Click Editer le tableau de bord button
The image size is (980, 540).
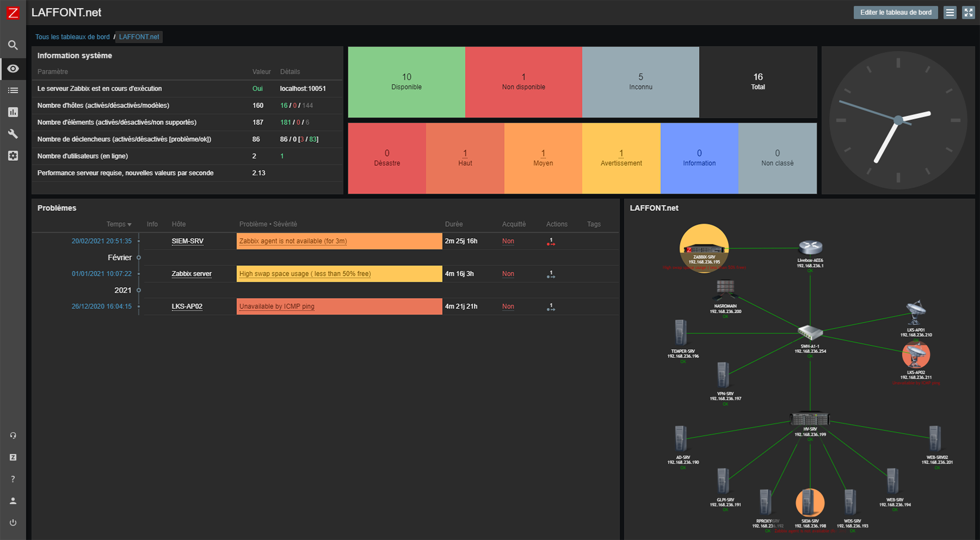[896, 13]
